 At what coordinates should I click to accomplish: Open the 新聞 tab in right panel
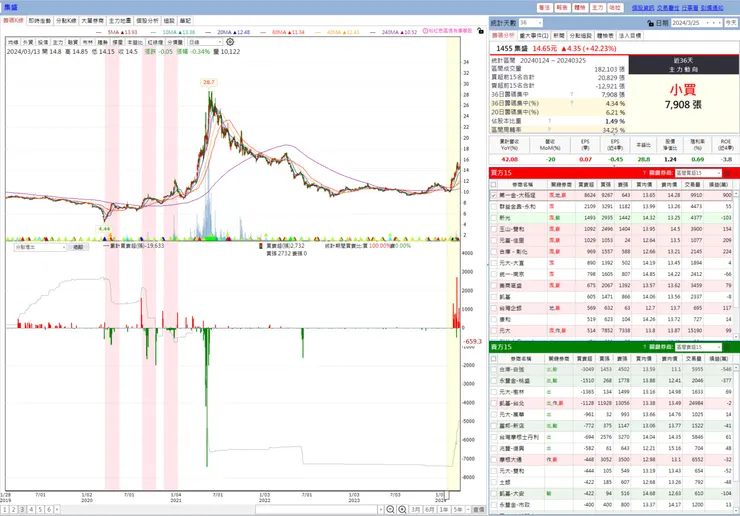pyautogui.click(x=559, y=35)
